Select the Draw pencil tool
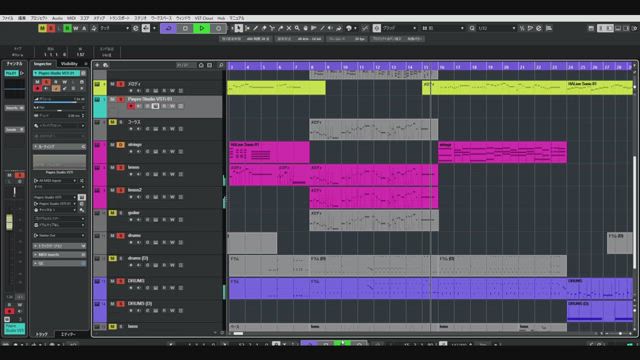The height and width of the screenshot is (360, 640). click(x=256, y=28)
